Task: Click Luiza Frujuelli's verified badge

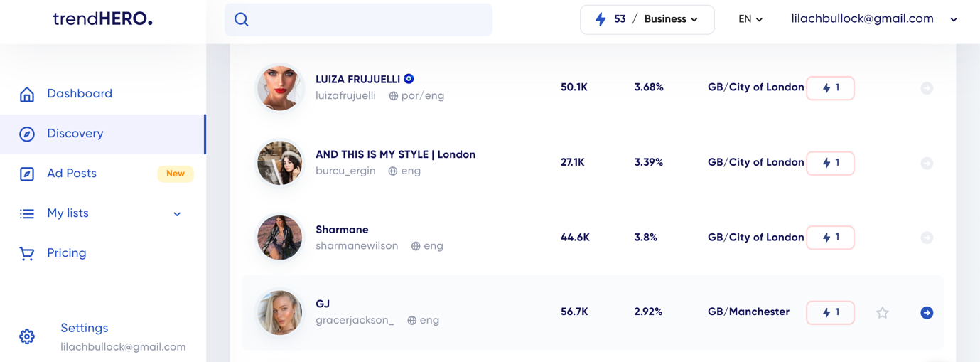Action: 409,79
